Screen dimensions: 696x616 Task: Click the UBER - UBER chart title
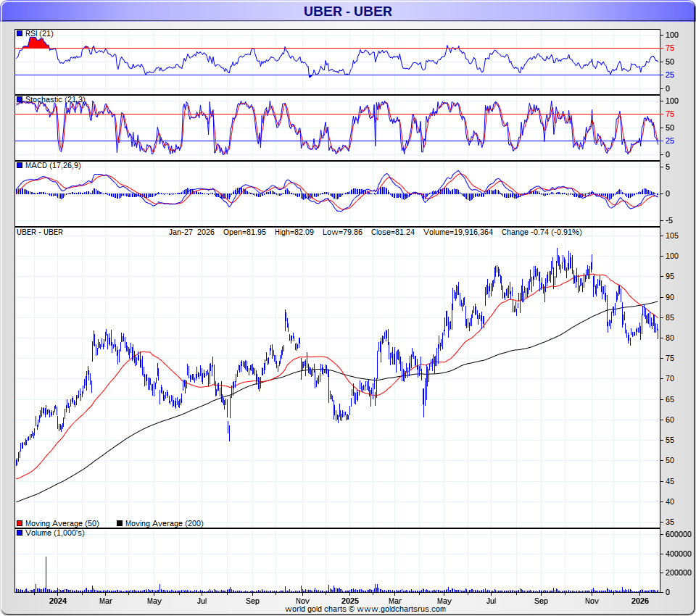[347, 11]
